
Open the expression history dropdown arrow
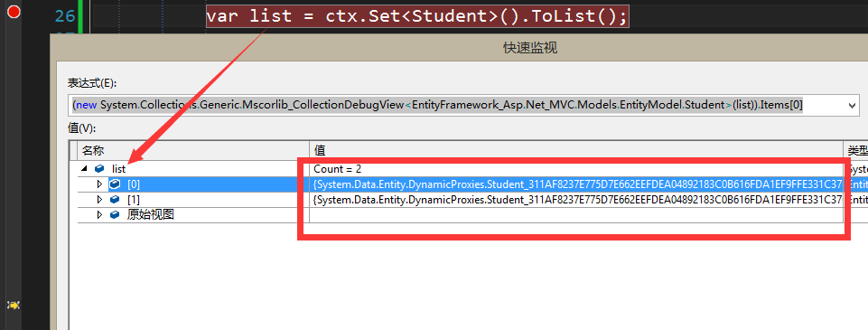853,105
